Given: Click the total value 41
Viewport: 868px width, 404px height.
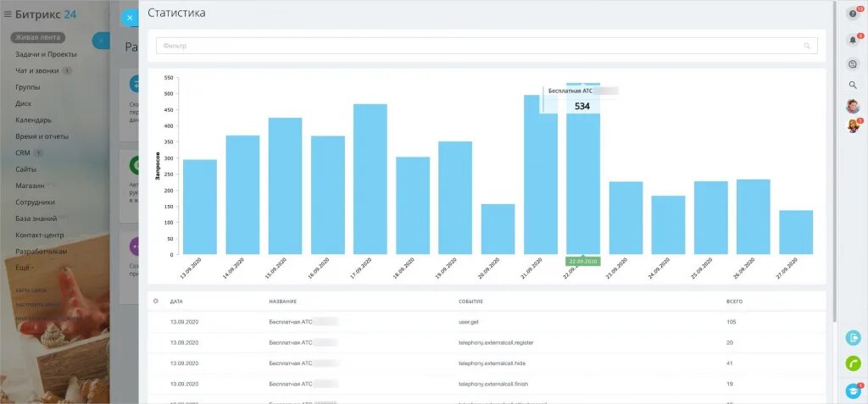Looking at the screenshot, I should (x=730, y=363).
